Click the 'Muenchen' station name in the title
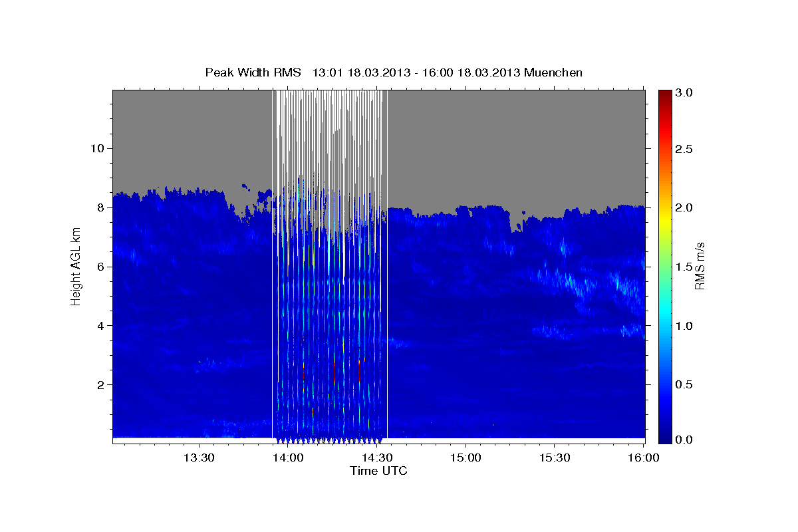 553,72
